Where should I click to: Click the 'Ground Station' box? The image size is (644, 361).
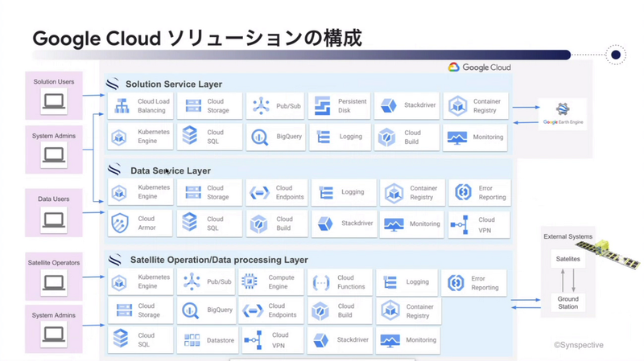pos(568,303)
